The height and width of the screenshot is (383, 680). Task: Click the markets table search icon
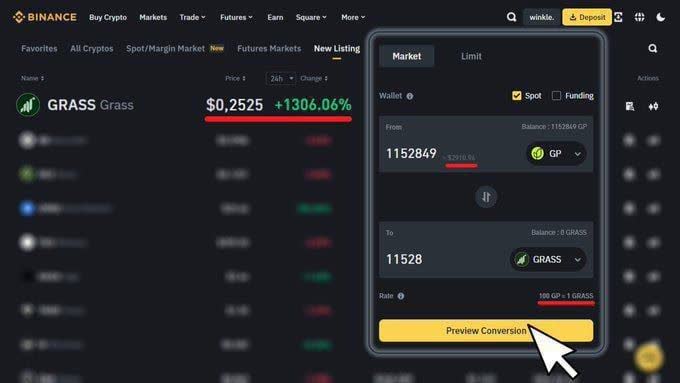(x=653, y=49)
